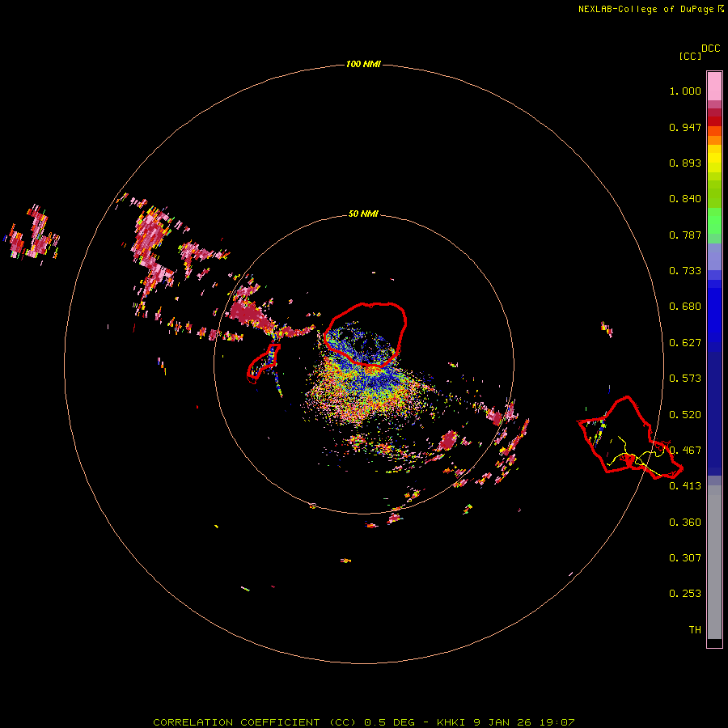Click the 0.5 DEG elevation label
Viewport: 728px width, 728px height.
pyautogui.click(x=389, y=722)
